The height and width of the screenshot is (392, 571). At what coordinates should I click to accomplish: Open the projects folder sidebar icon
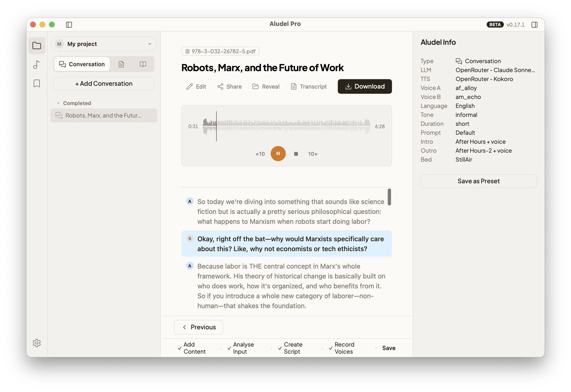[37, 46]
